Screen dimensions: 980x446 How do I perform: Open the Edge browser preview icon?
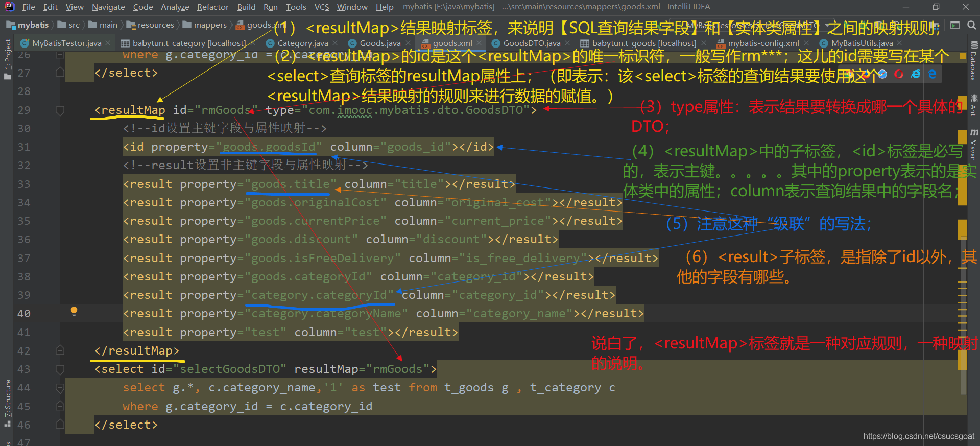coord(933,74)
